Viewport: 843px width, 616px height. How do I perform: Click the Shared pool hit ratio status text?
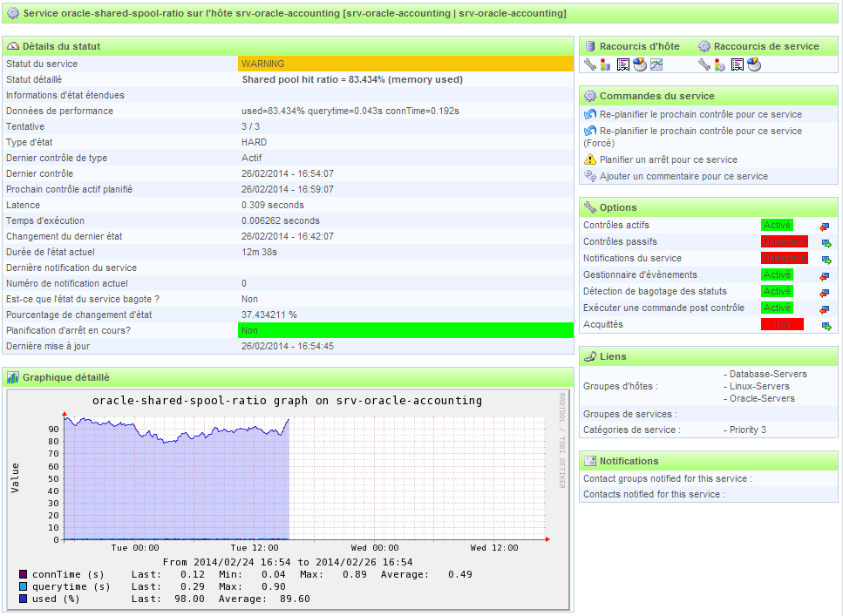point(352,79)
